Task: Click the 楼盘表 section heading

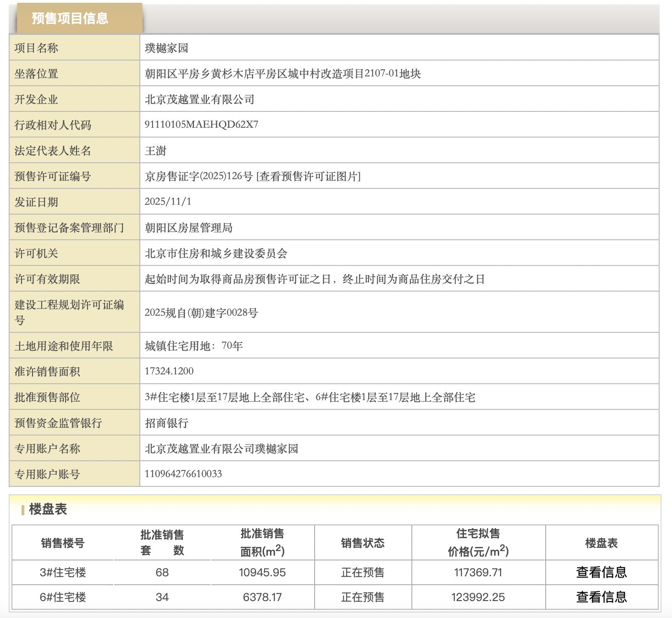Action: [48, 509]
